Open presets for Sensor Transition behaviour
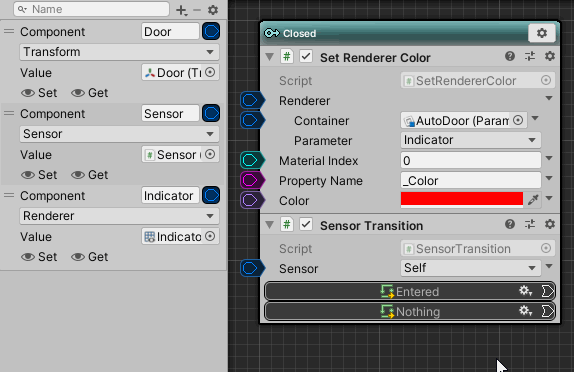Screen dimensions: 574x372 pyautogui.click(x=530, y=224)
